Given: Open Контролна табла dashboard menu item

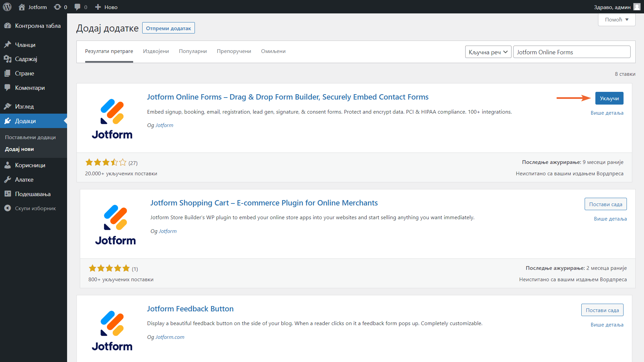Looking at the screenshot, I should point(38,26).
